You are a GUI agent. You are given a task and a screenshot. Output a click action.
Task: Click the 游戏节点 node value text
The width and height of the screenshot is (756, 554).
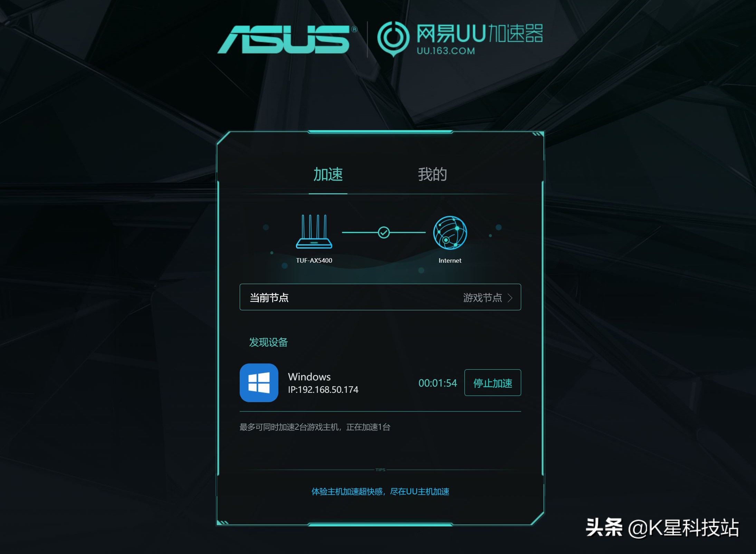(x=482, y=298)
